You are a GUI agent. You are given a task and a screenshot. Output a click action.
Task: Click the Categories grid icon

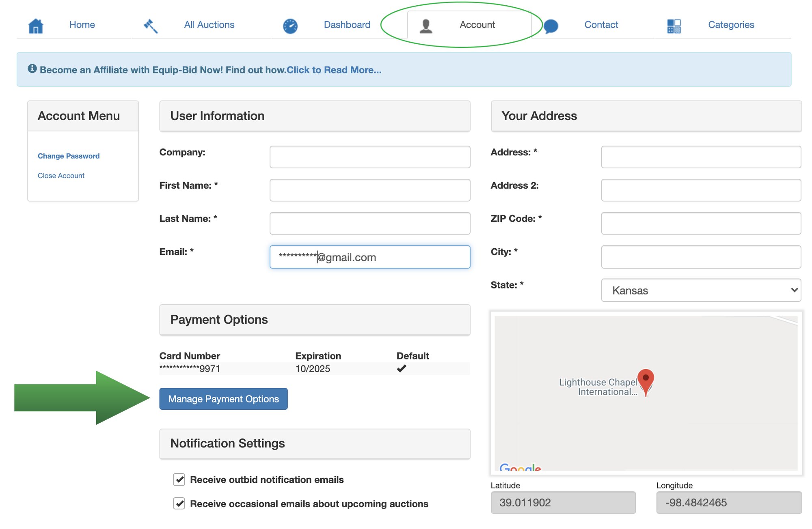674,25
